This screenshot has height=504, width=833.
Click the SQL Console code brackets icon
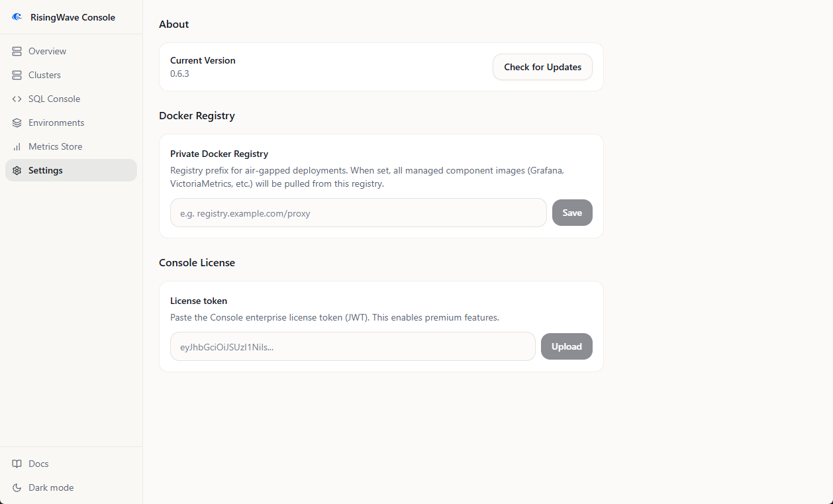17,99
